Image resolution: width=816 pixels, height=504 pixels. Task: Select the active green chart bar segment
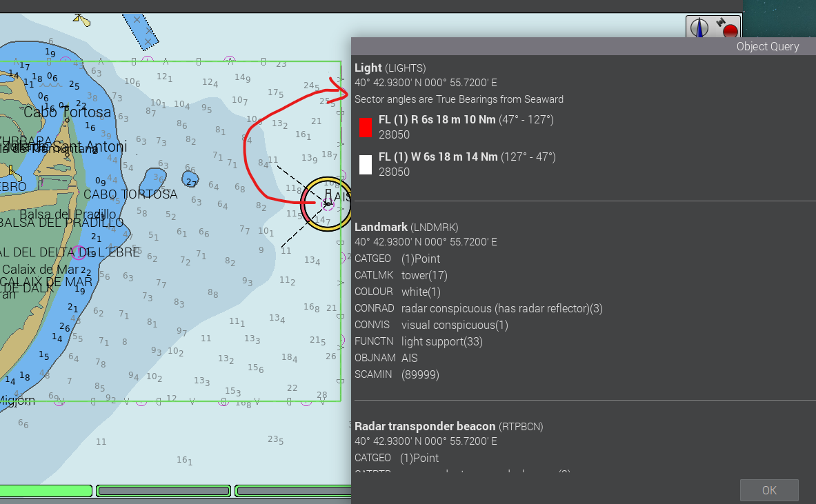(46, 490)
